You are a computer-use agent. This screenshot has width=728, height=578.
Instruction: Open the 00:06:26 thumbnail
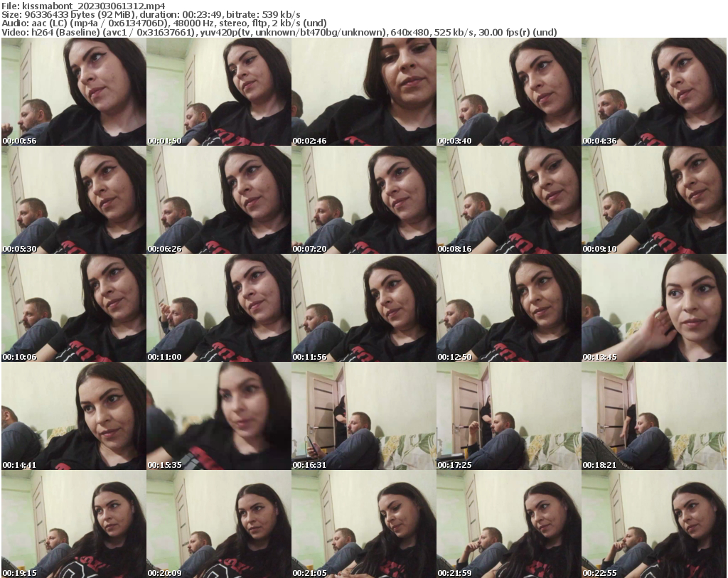[218, 199]
